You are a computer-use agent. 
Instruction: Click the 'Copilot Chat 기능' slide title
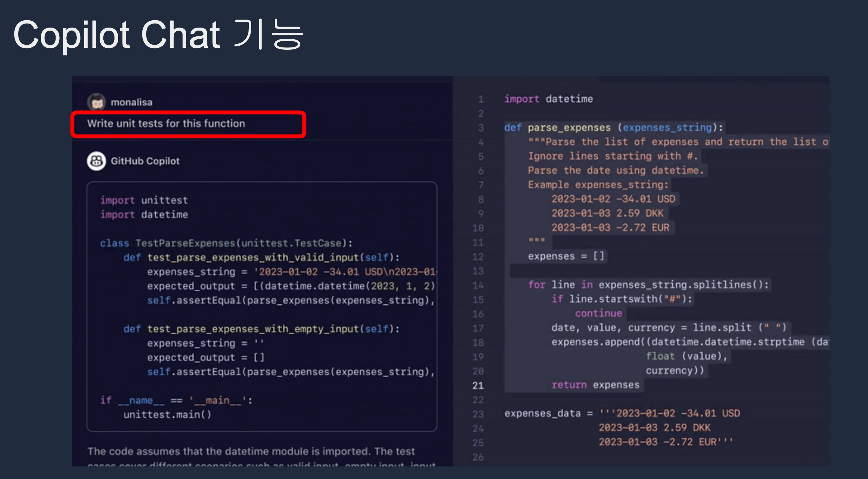tap(158, 35)
